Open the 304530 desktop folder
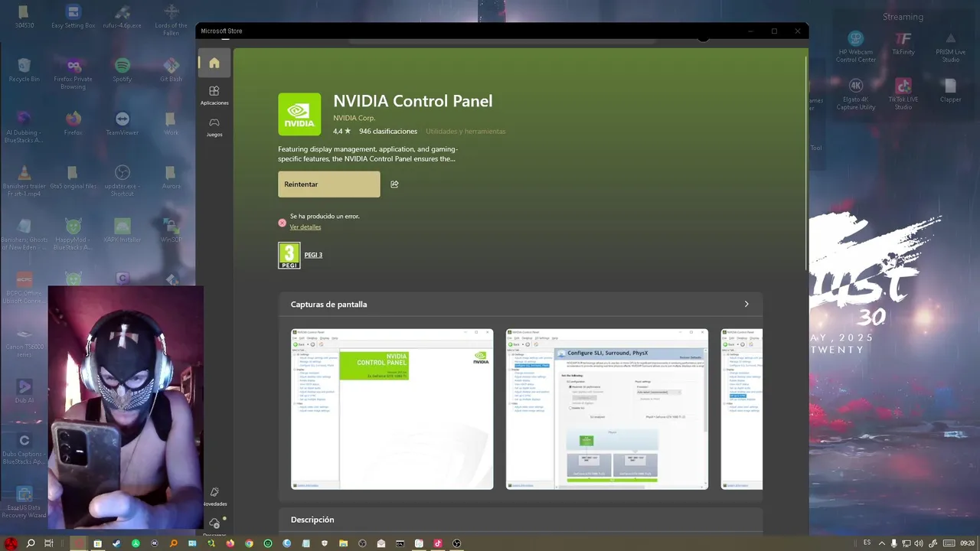Image resolution: width=980 pixels, height=551 pixels. pos(24,17)
